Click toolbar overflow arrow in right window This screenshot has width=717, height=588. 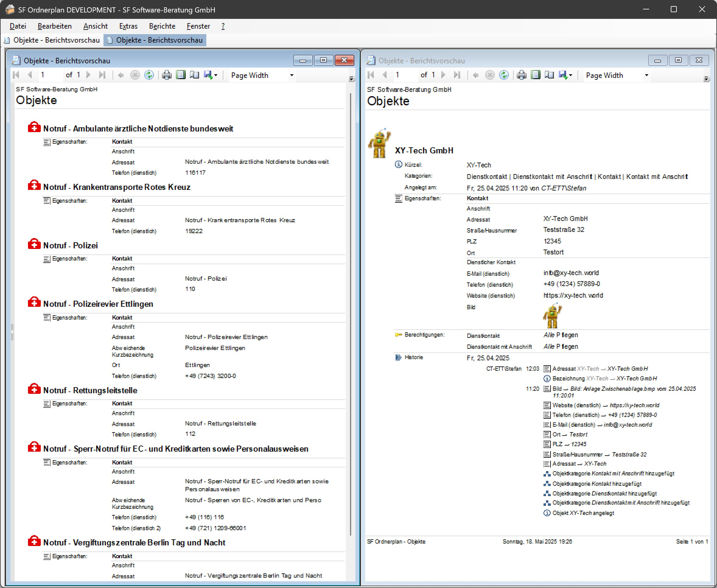click(706, 79)
